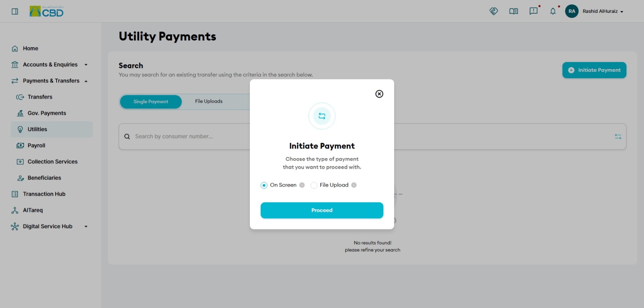The width and height of the screenshot is (644, 308).
Task: Click the File Upload info icon
Action: [x=354, y=185]
